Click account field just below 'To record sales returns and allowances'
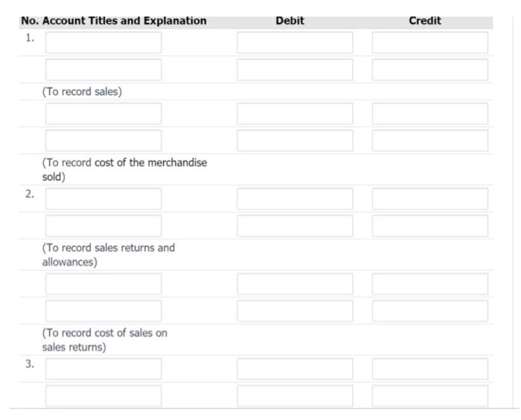The height and width of the screenshot is (420, 521). pos(103,284)
